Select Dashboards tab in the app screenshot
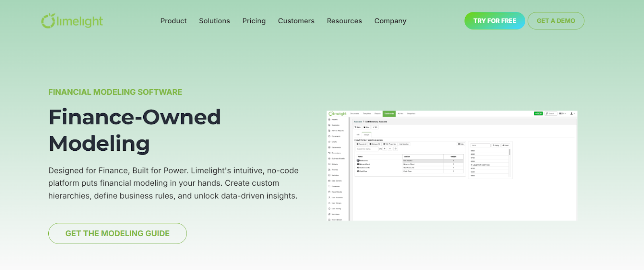Screen dimensions: 644x270 pyautogui.click(x=389, y=114)
